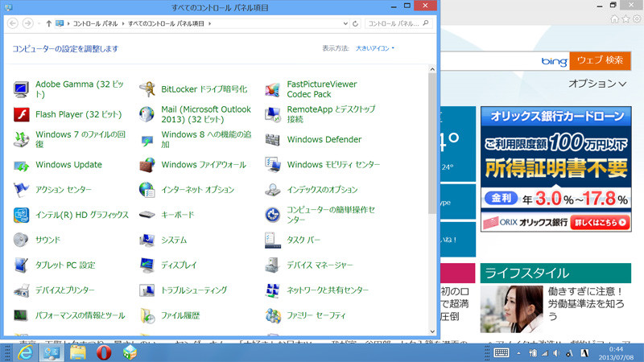Open the インテル(R) HD グラフィックス icon

click(x=22, y=215)
